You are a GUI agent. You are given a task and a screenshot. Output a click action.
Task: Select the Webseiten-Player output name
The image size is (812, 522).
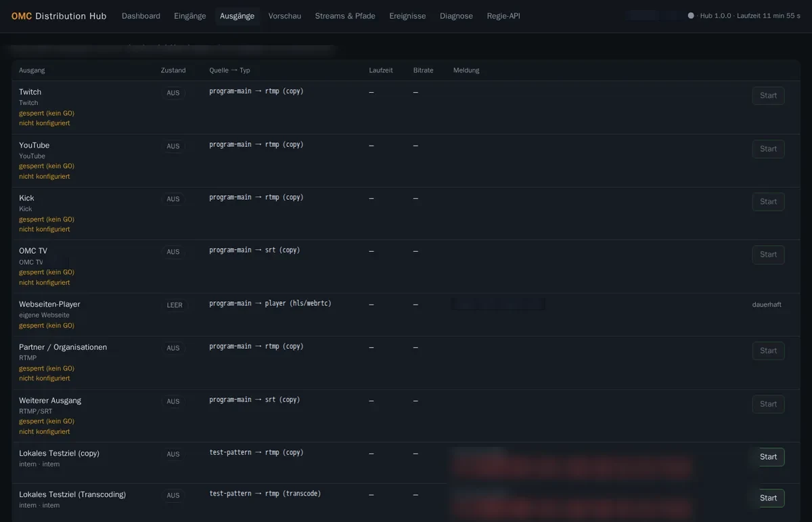[x=49, y=305]
